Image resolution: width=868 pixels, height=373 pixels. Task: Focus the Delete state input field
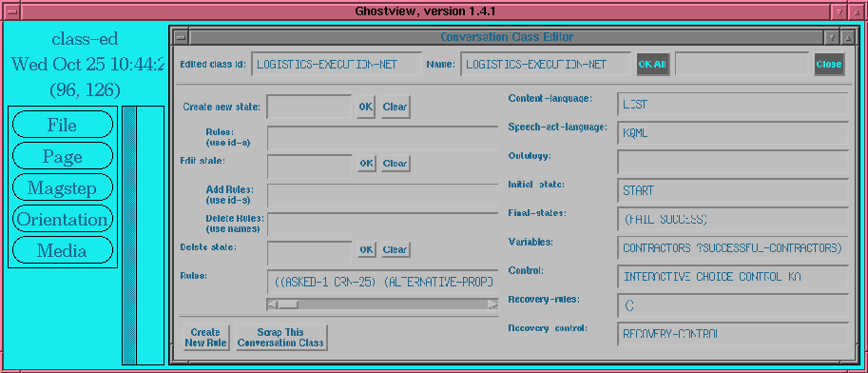309,253
